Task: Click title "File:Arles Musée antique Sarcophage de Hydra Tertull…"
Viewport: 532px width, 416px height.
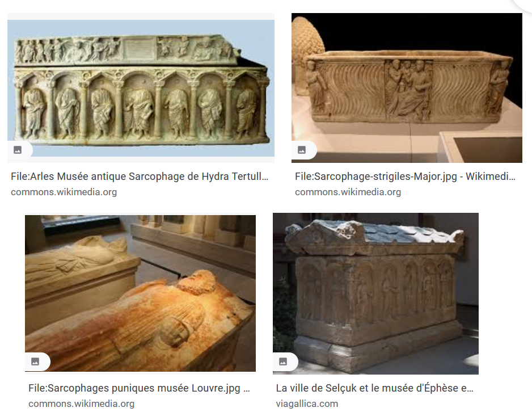Action: point(140,177)
